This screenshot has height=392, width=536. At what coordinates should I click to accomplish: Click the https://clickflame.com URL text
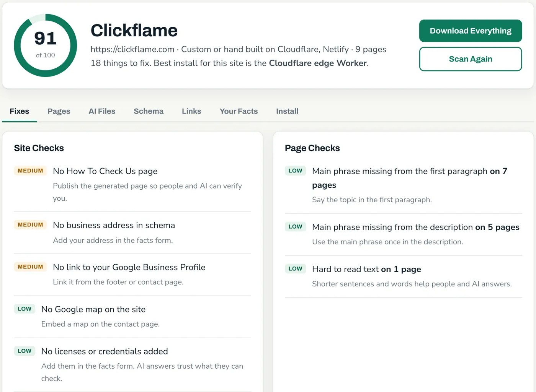pos(132,49)
